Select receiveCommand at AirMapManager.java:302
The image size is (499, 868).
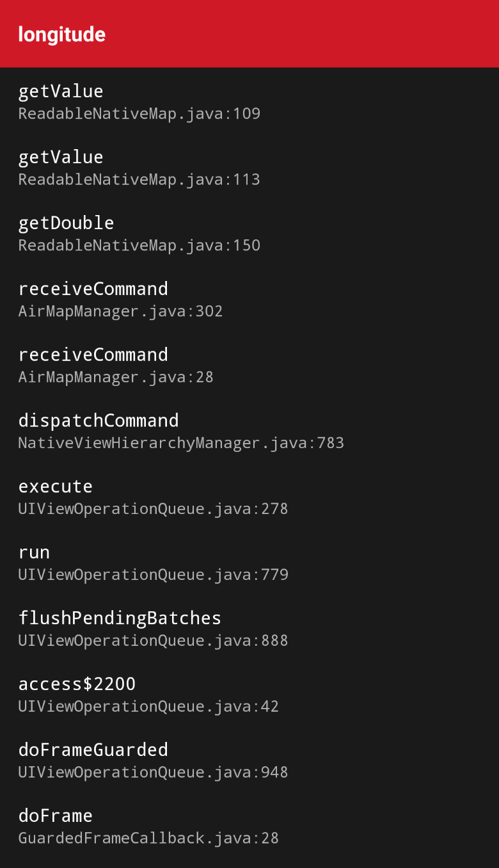tap(93, 289)
